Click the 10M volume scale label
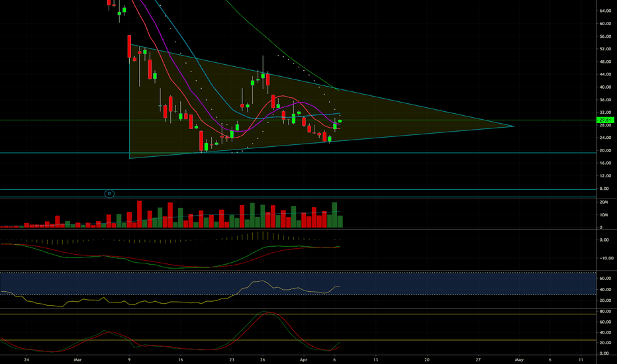The width and height of the screenshot is (617, 364). click(x=604, y=215)
